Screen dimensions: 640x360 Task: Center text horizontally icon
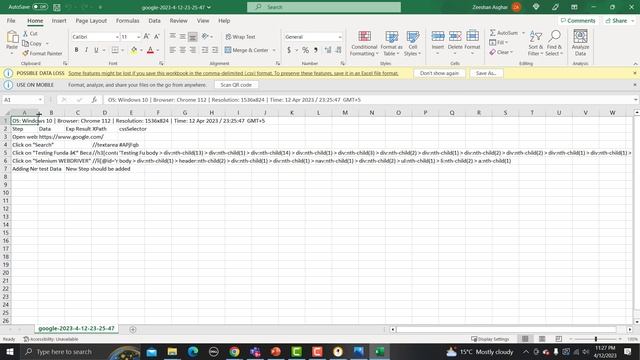click(182, 50)
